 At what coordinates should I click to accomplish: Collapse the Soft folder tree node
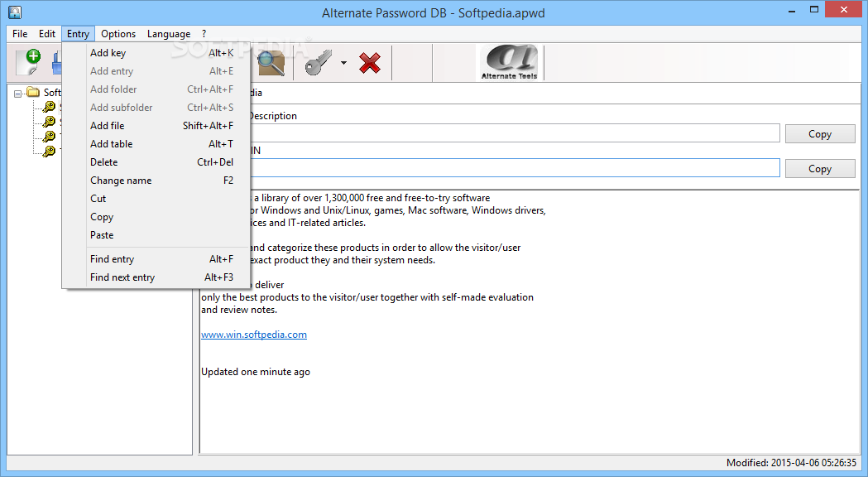17,94
